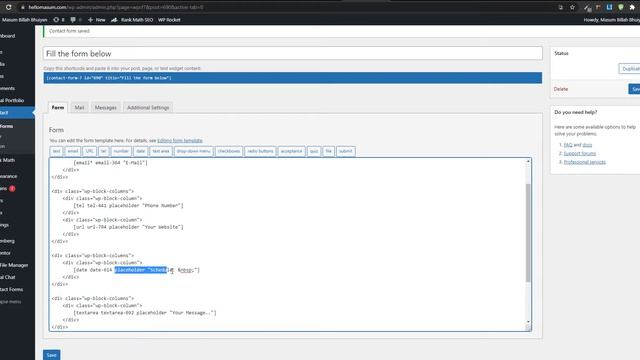The height and width of the screenshot is (360, 640).
Task: Insert a submit button tag
Action: (x=346, y=151)
